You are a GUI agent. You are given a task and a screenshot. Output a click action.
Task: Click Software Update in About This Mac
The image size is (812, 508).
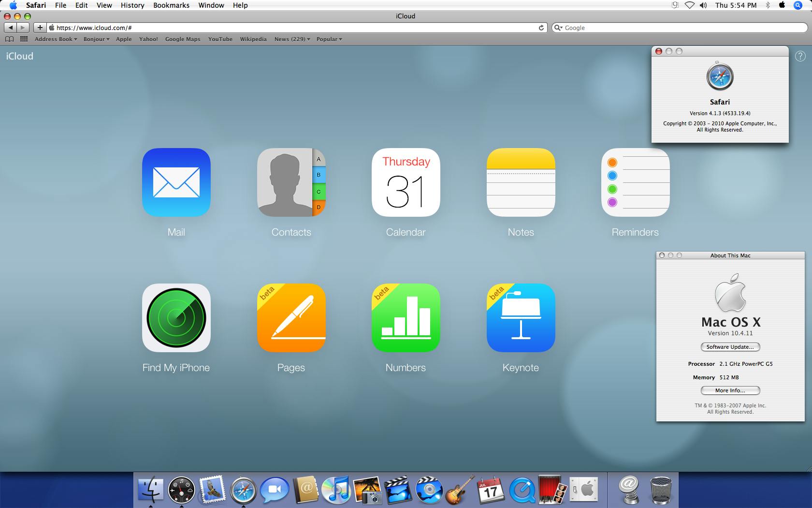click(730, 347)
